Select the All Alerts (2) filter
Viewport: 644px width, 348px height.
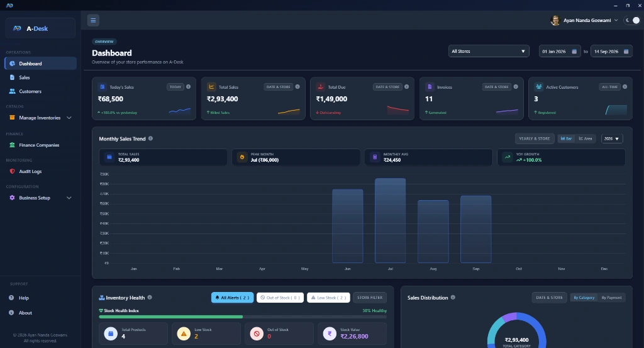[233, 298]
